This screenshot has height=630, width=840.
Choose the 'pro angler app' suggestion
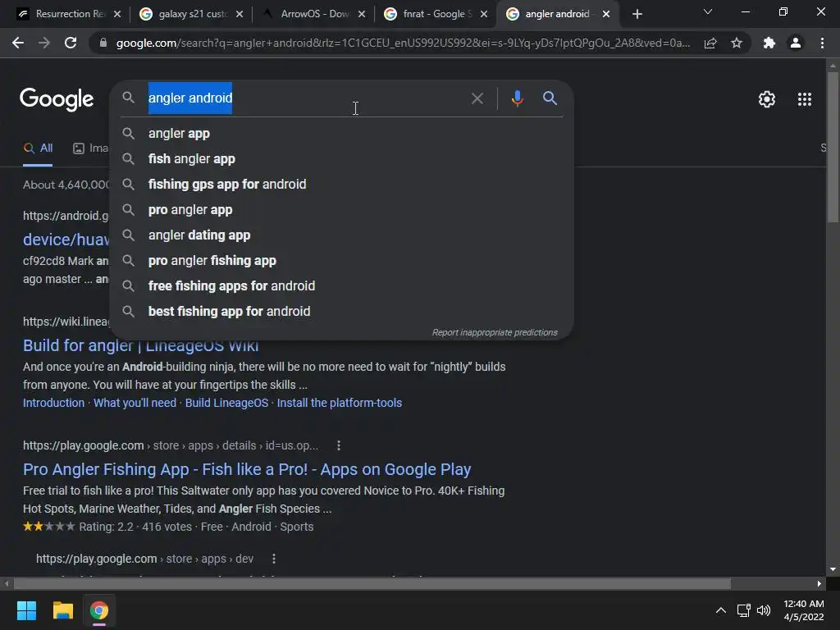[341, 210]
